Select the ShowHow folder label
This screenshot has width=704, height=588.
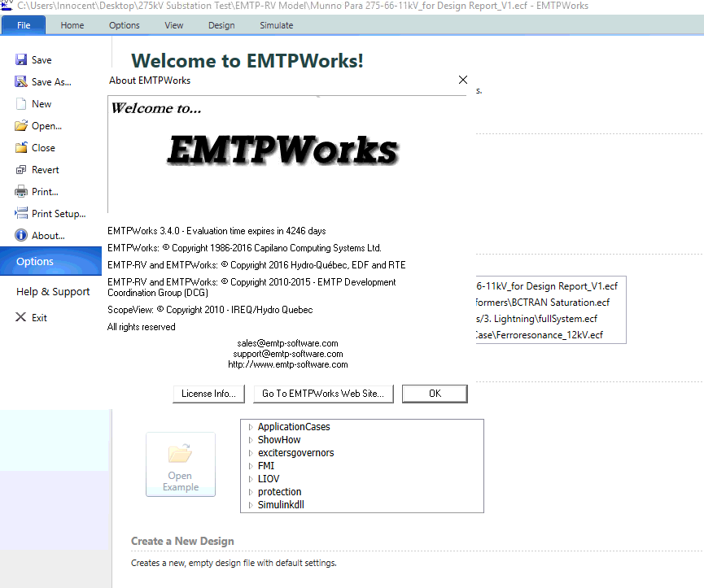point(279,439)
